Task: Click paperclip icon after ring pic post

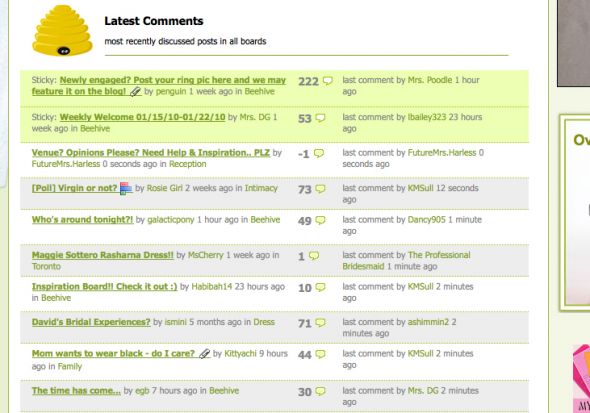Action: pos(135,91)
